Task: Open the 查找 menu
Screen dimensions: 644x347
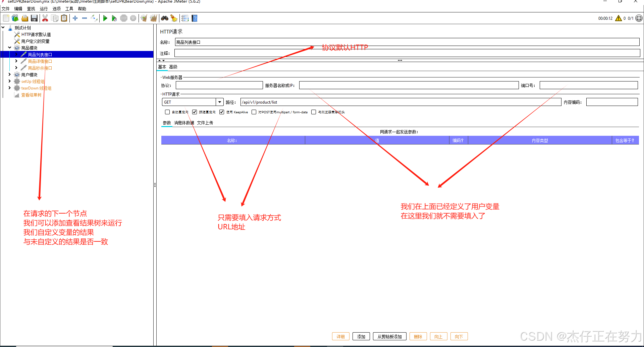Action: coord(31,9)
